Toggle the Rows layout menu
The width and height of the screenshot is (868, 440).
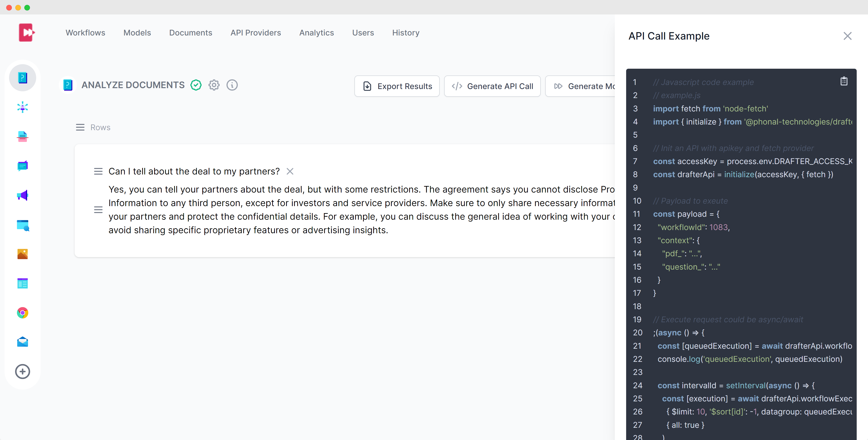coord(80,127)
